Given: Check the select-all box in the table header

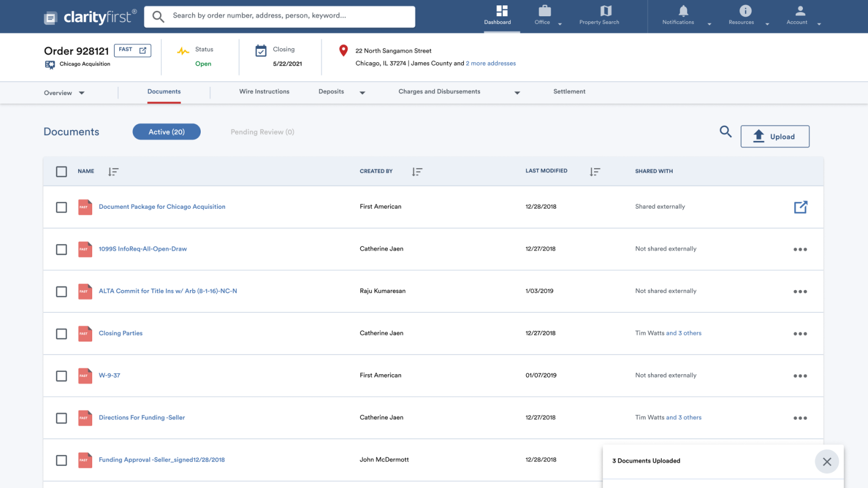Looking at the screenshot, I should click(61, 171).
